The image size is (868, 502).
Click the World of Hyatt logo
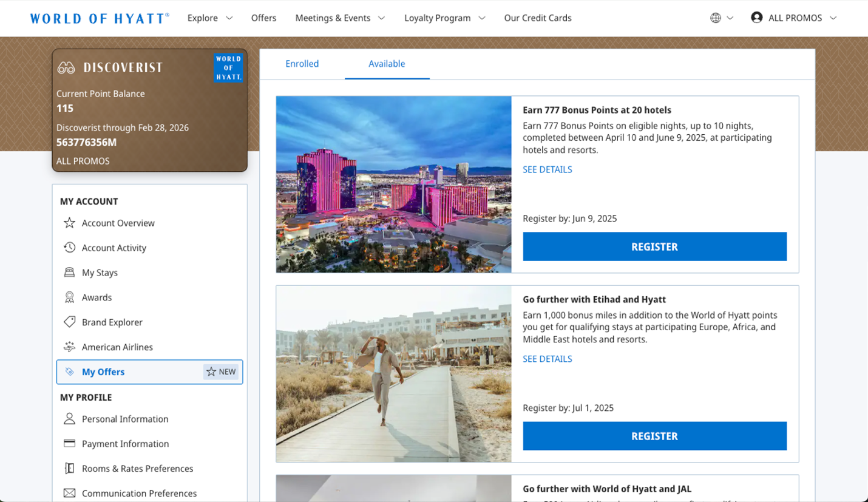pos(100,18)
